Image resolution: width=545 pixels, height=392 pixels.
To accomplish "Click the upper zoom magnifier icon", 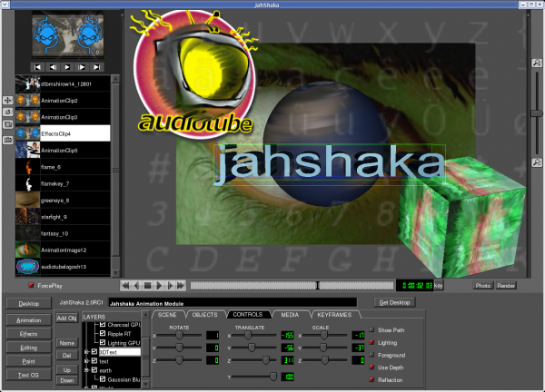I will click(537, 63).
